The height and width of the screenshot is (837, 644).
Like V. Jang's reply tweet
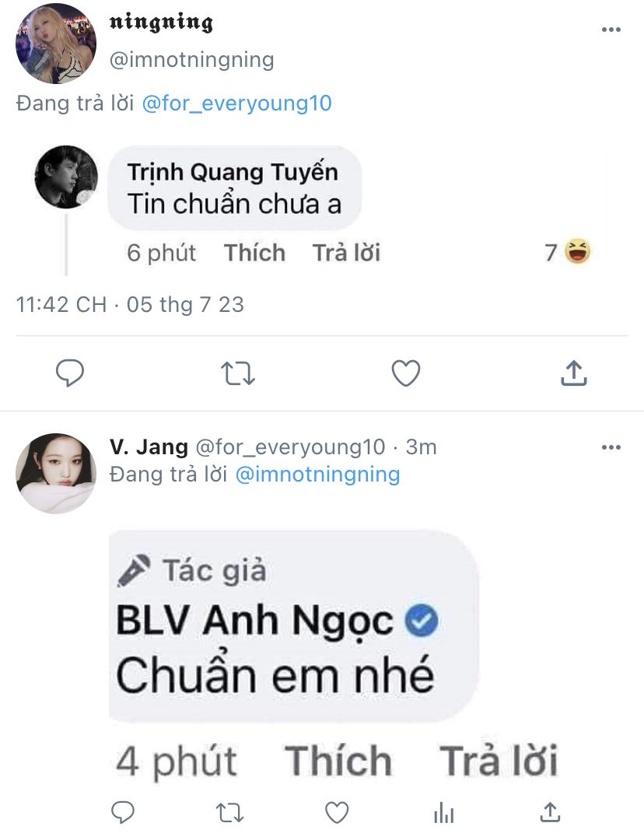click(x=338, y=813)
